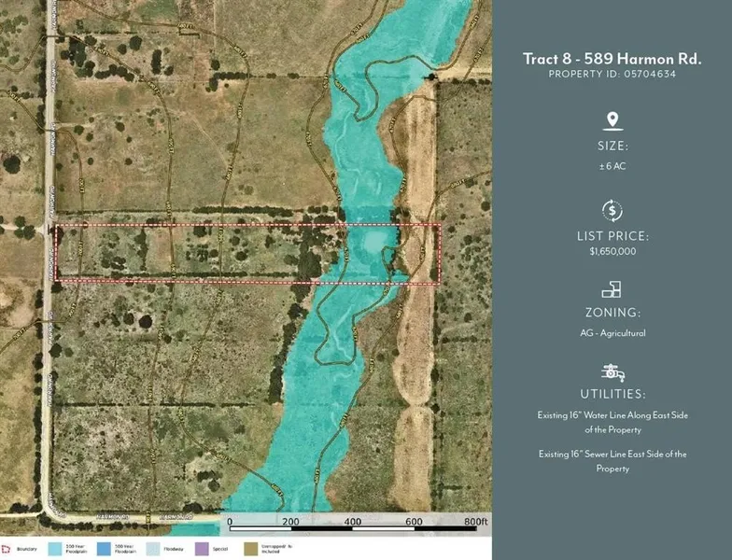
Task: Click the Property ID 05704634 text
Action: pyautogui.click(x=612, y=74)
